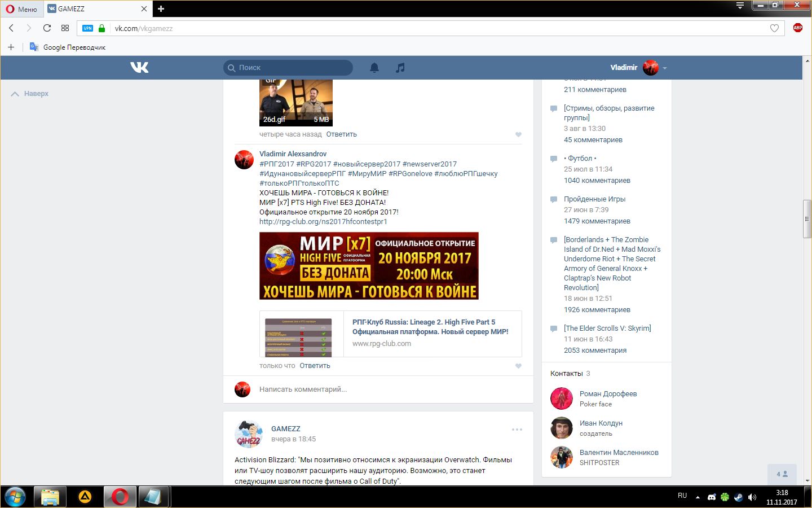Open the Opera Меню menu
This screenshot has width=812, height=508.
coord(21,9)
